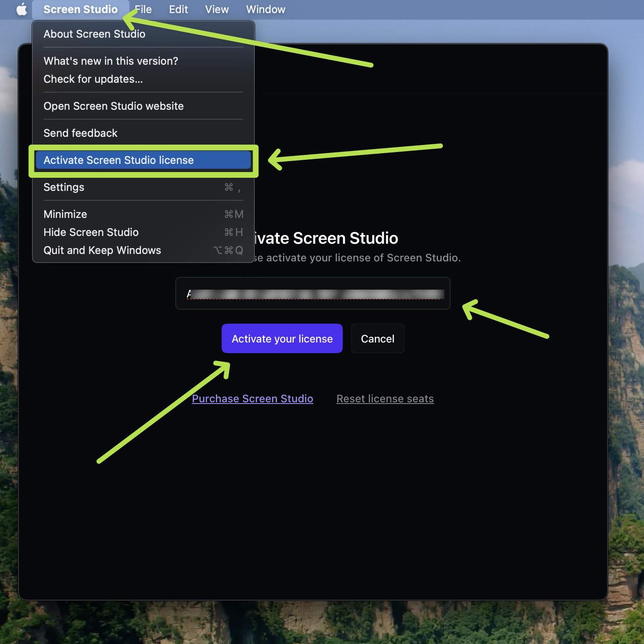Select Send feedback from the menu
Screen dimensions: 644x644
80,133
